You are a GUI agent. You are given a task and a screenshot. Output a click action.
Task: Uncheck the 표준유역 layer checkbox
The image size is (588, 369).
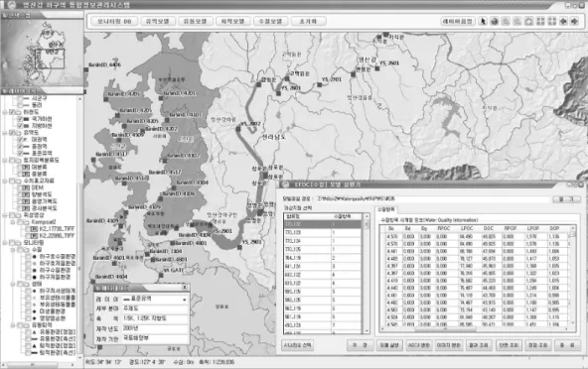20,153
